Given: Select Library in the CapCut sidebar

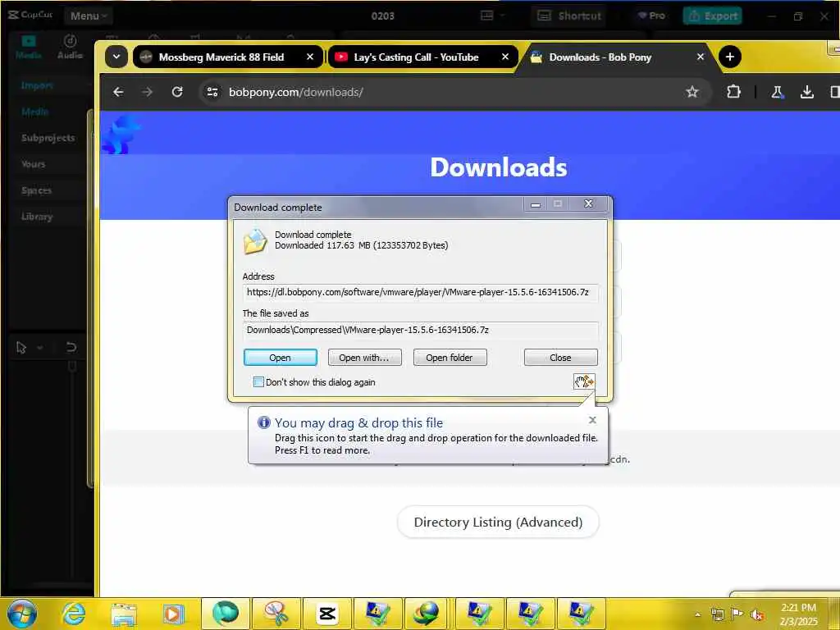Looking at the screenshot, I should [37, 217].
